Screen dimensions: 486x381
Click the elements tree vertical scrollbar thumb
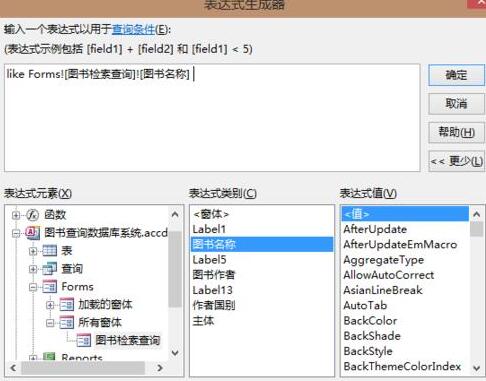[175, 269]
